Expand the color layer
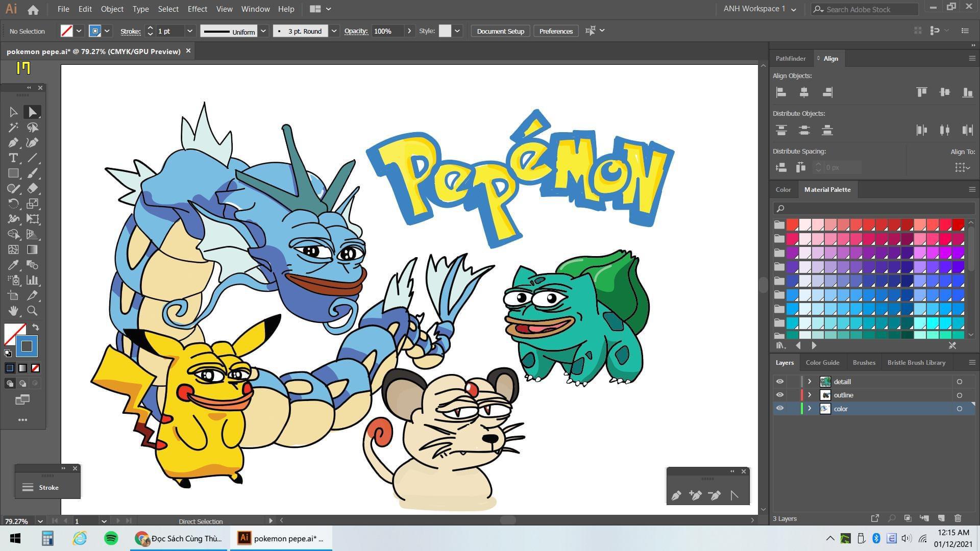This screenshot has width=980, height=551. pos(810,408)
